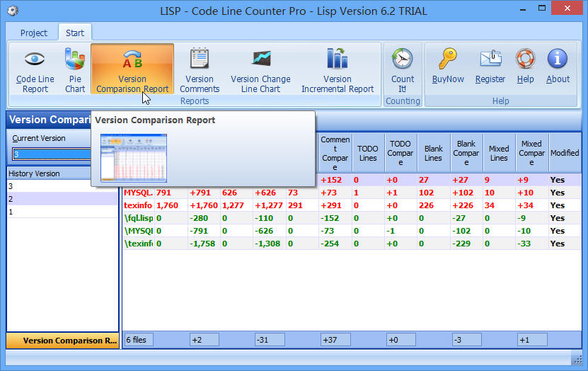Image resolution: width=588 pixels, height=371 pixels.
Task: Open the Version Incremental Report
Action: pos(338,70)
